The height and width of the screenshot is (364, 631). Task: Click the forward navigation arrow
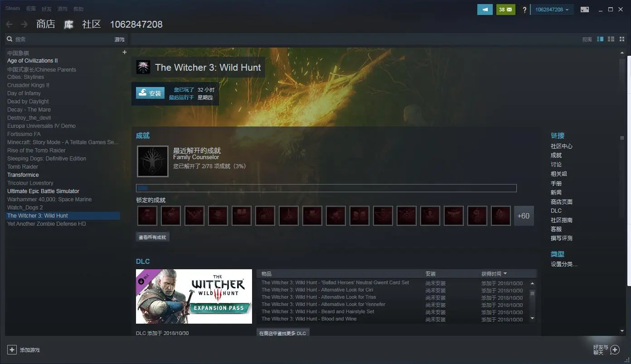pos(24,24)
